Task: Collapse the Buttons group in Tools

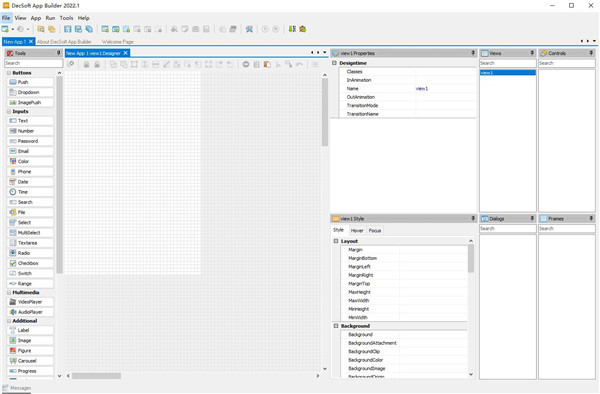Action: click(x=9, y=73)
